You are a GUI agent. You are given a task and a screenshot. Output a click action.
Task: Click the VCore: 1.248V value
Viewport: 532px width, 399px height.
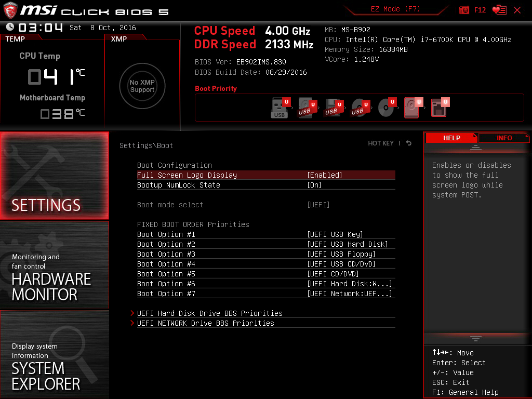352,59
